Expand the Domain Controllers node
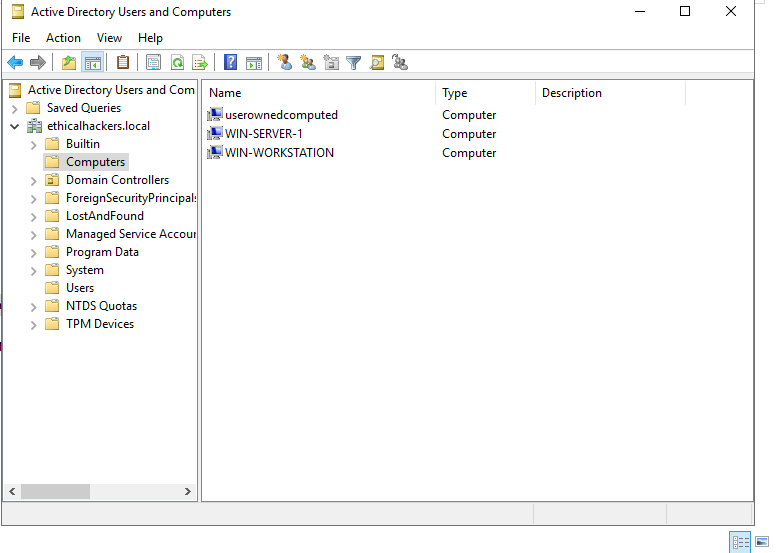 click(x=33, y=181)
